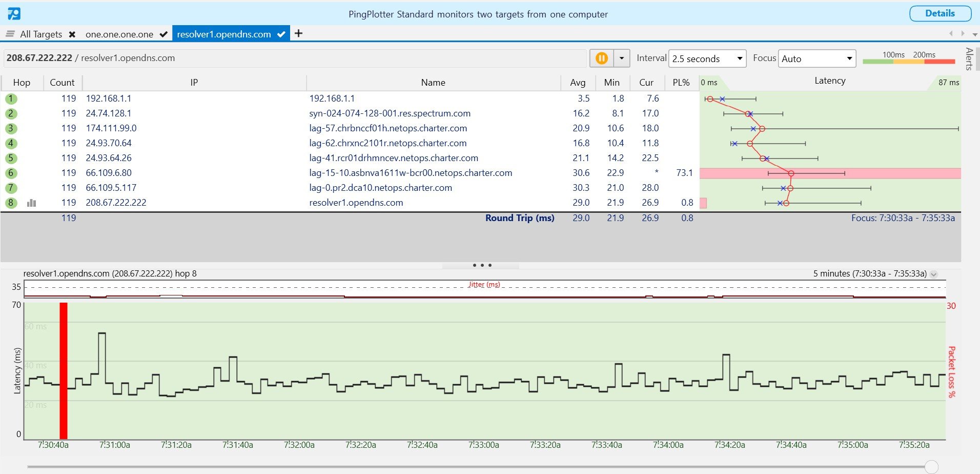
Task: Click the timeline slider handle at bottom
Action: click(x=931, y=467)
